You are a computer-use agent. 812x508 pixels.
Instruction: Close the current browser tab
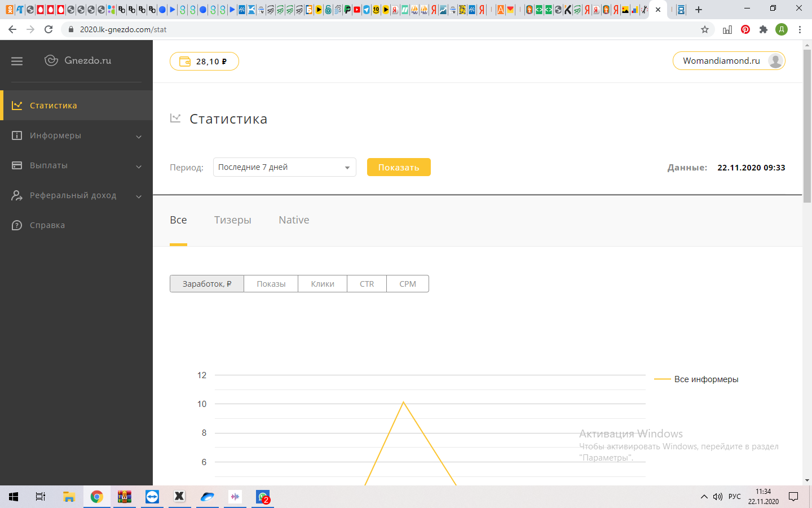point(658,10)
